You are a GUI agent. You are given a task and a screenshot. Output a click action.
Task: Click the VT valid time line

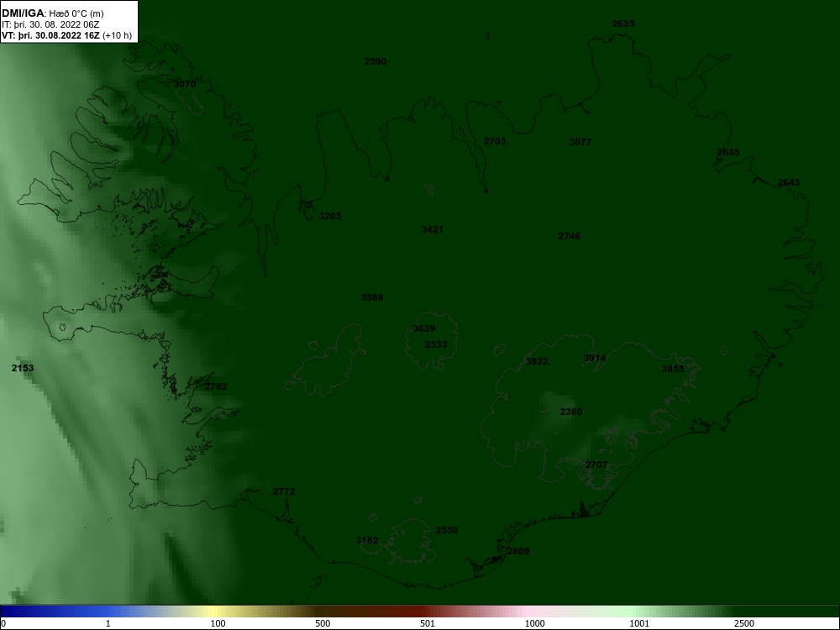click(66, 36)
